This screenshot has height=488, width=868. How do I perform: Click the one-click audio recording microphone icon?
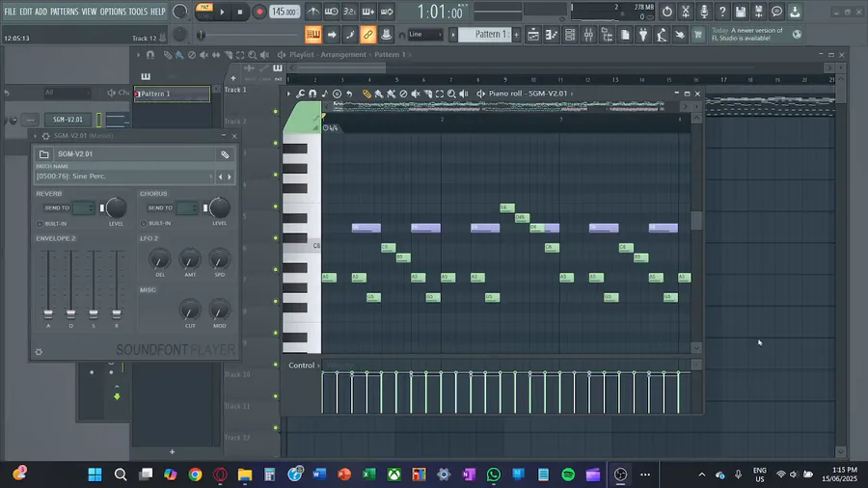[704, 12]
